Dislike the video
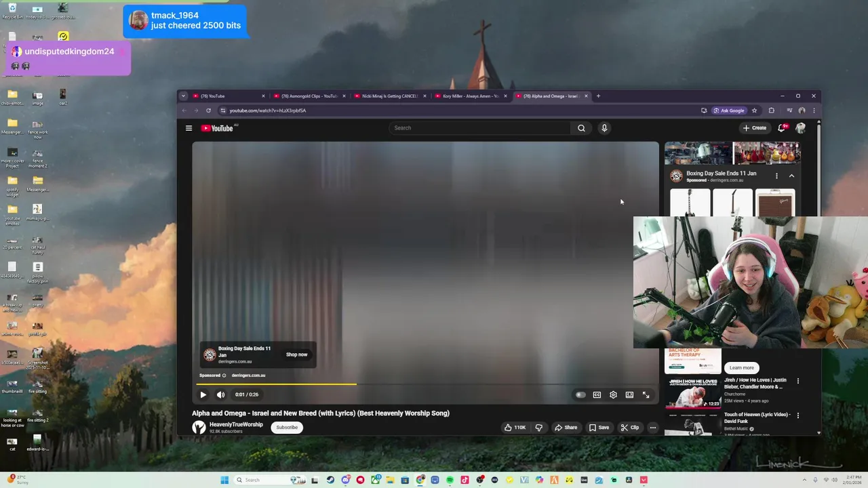This screenshot has height=488, width=868. click(539, 427)
